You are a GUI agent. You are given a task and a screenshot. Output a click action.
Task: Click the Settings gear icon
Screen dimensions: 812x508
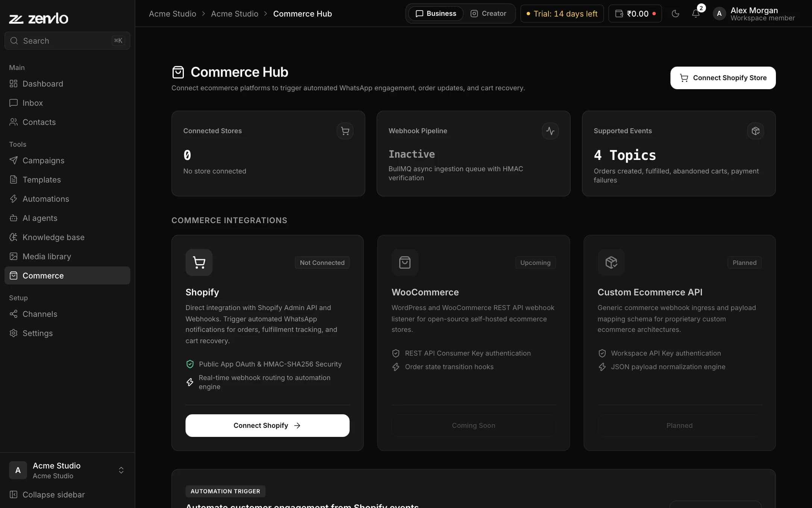click(14, 333)
